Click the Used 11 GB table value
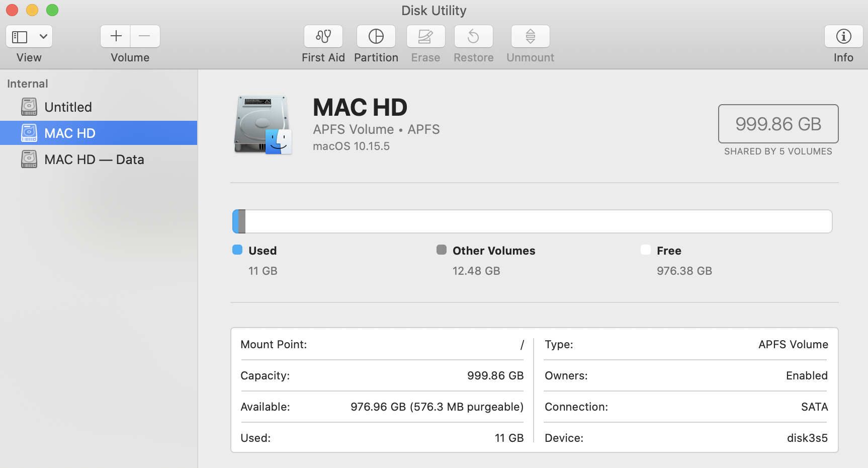 click(x=509, y=438)
